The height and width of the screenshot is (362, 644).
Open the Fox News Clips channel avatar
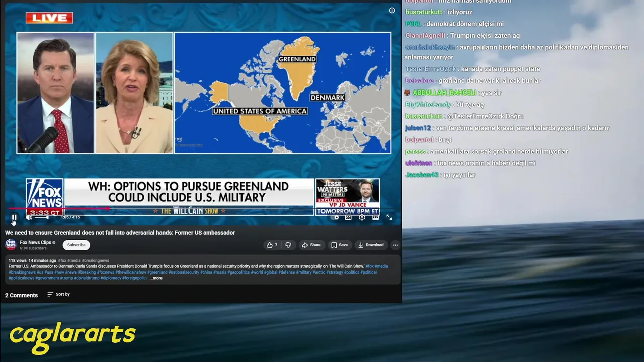11,245
